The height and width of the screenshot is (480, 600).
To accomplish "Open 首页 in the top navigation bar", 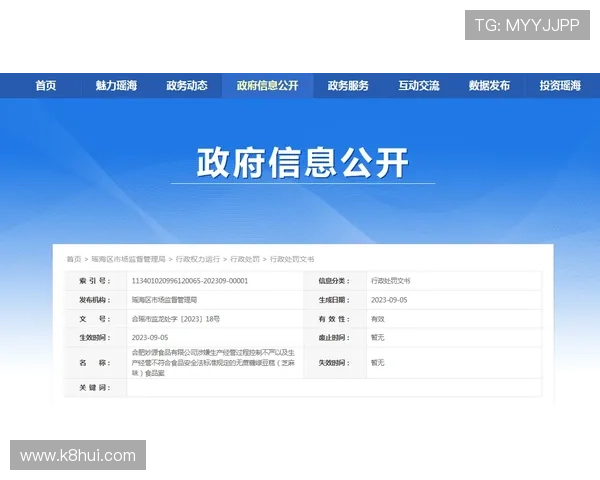I will (46, 85).
